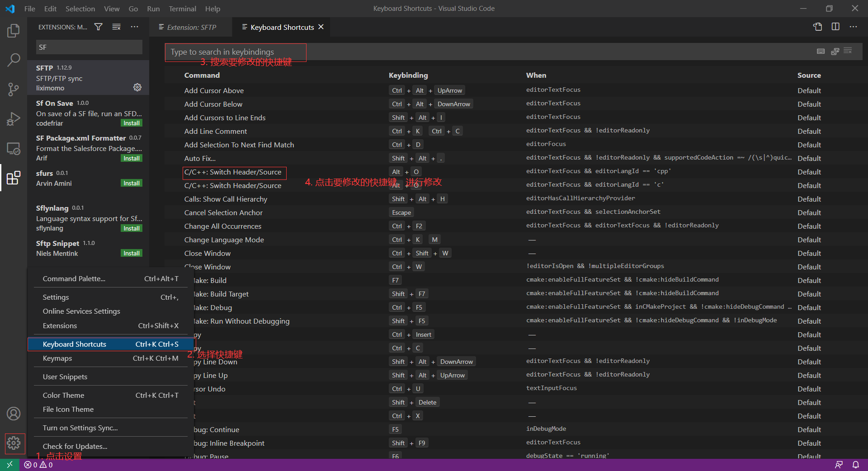Screen dimensions: 868x471
Task: Click the Keybinding column header
Action: click(408, 75)
